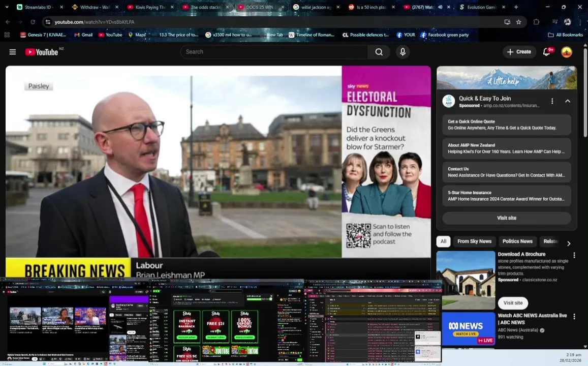Screen dimensions: 588x366
Task: Open the Maps bookmark
Action: pyautogui.click(x=137, y=35)
